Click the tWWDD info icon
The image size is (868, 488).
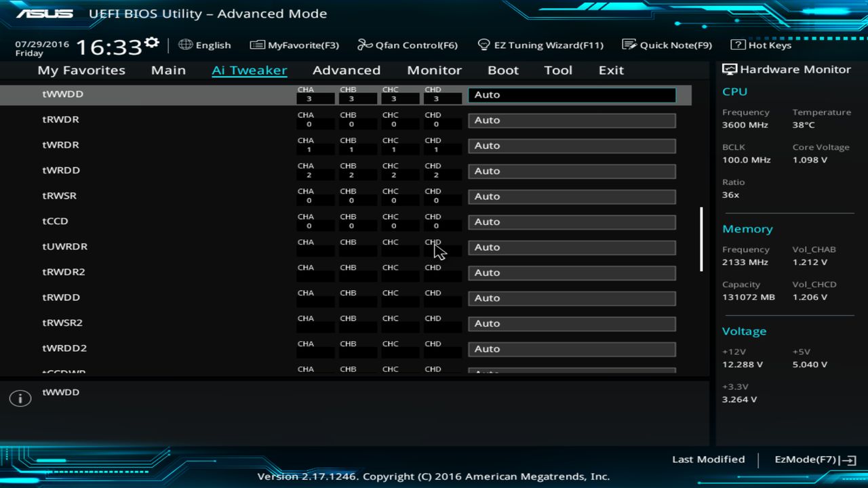(20, 398)
